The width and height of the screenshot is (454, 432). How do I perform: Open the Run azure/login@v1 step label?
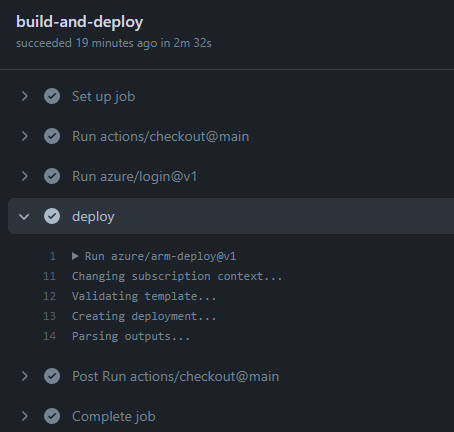tap(135, 176)
